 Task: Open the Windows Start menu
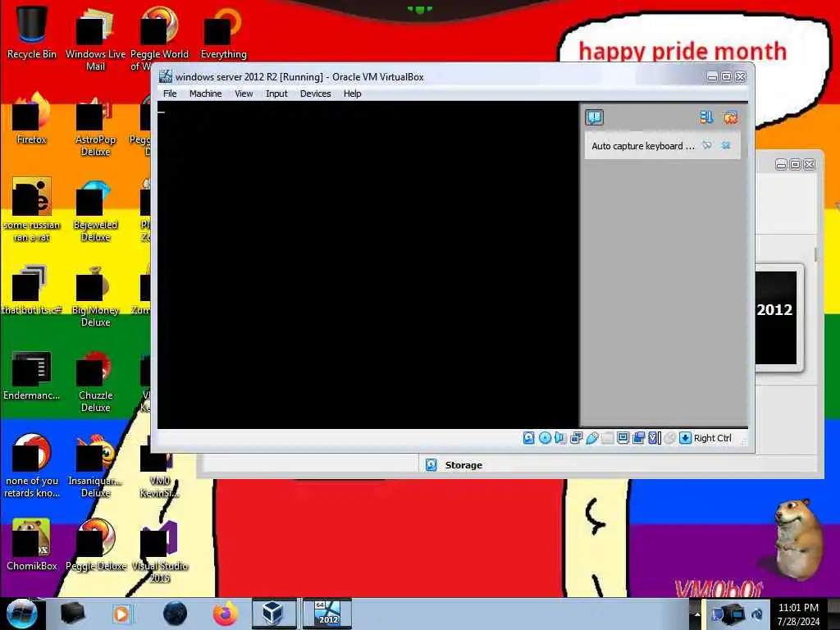(x=21, y=614)
